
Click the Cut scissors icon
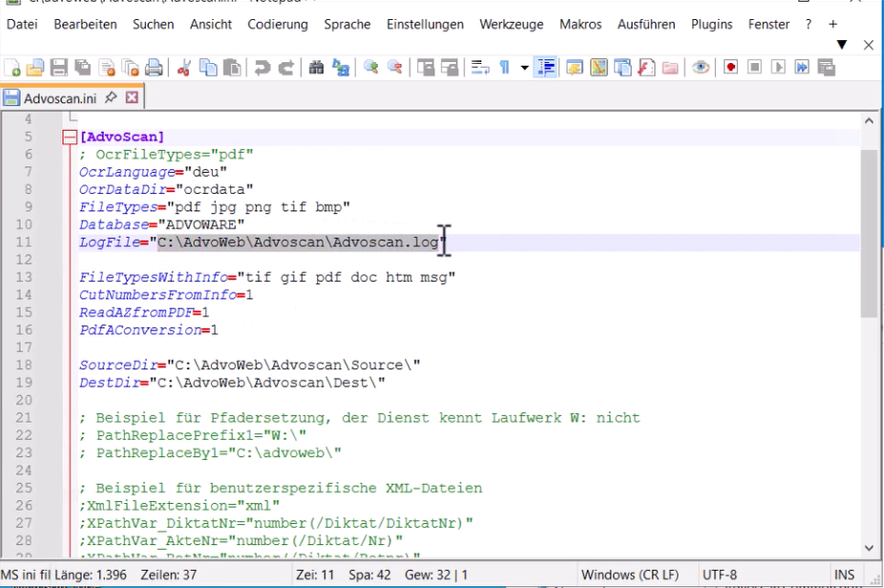click(x=184, y=68)
